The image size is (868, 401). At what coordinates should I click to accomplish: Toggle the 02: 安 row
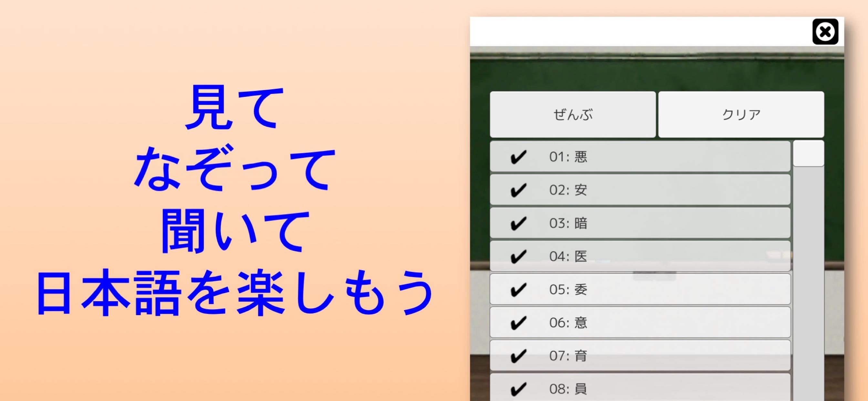(x=640, y=190)
